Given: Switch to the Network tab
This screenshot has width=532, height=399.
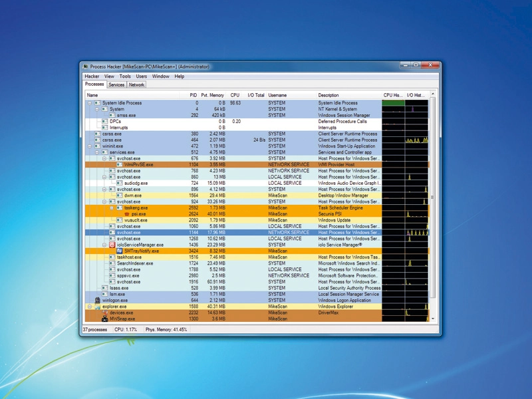Looking at the screenshot, I should click(136, 85).
